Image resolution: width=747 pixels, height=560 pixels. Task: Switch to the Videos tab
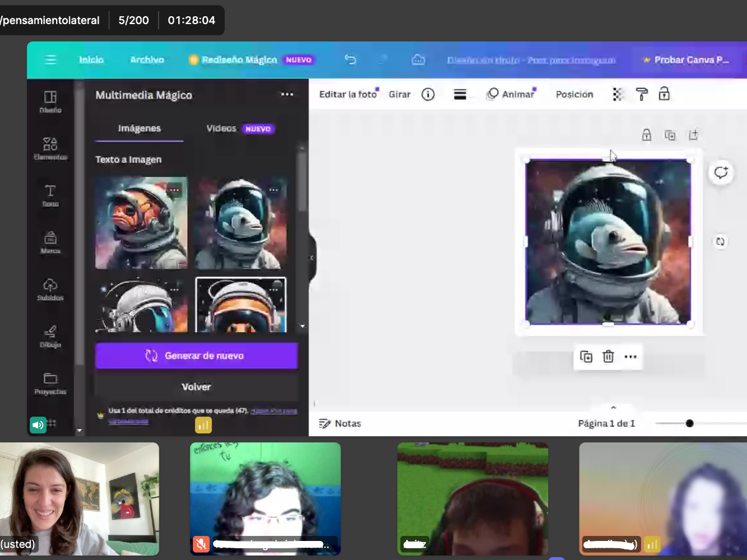[x=221, y=128]
